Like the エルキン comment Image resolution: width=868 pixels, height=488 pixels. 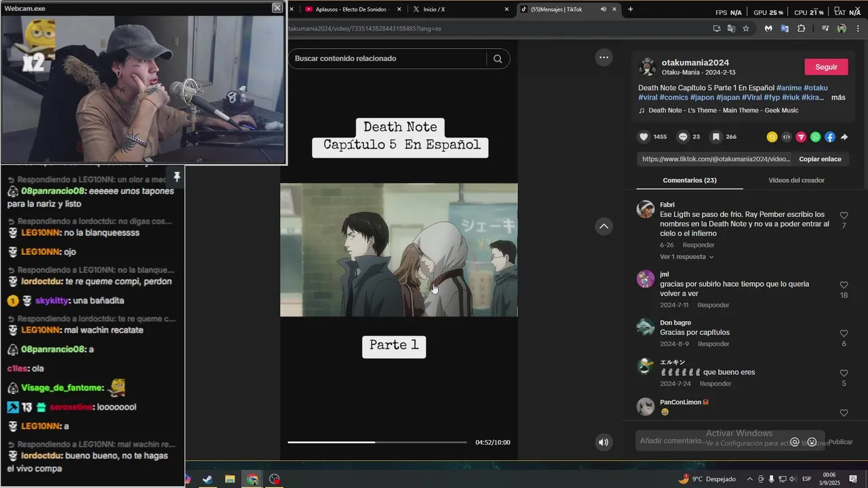coord(844,373)
